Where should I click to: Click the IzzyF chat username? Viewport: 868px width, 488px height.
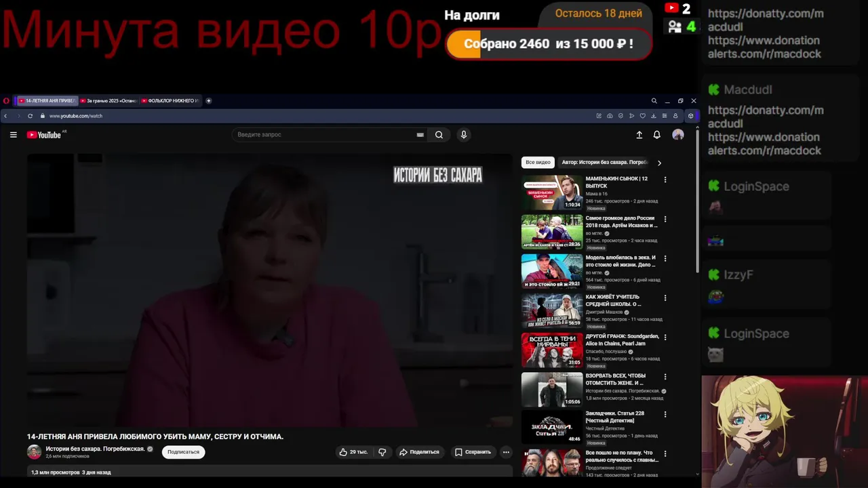point(738,275)
